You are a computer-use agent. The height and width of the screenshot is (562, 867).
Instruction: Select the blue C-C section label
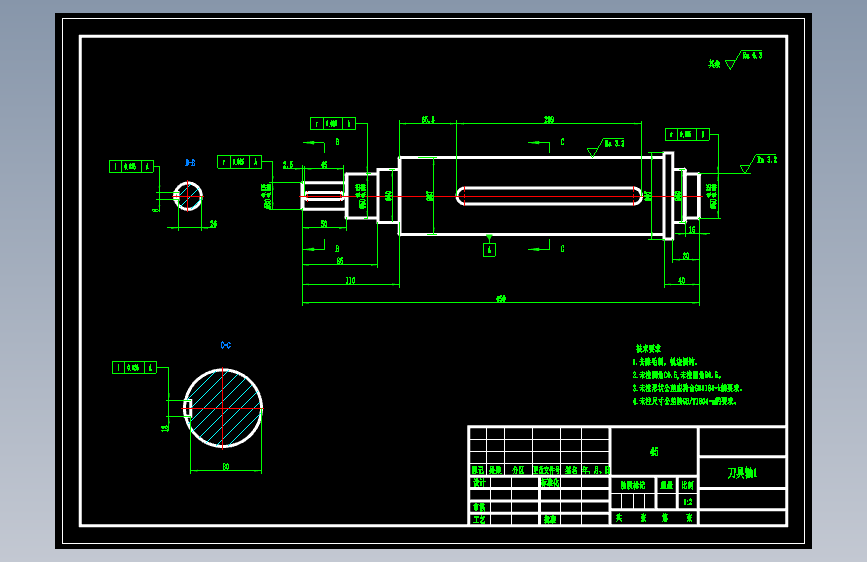[226, 345]
